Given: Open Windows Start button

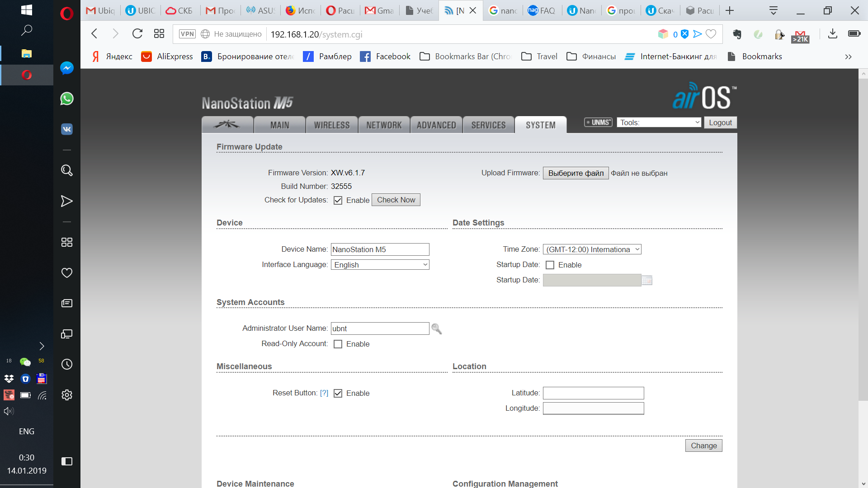Looking at the screenshot, I should [27, 10].
